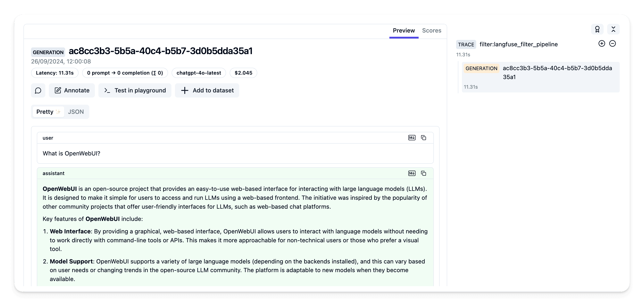Select the Preview tab
This screenshot has width=644, height=306.
[x=403, y=31]
